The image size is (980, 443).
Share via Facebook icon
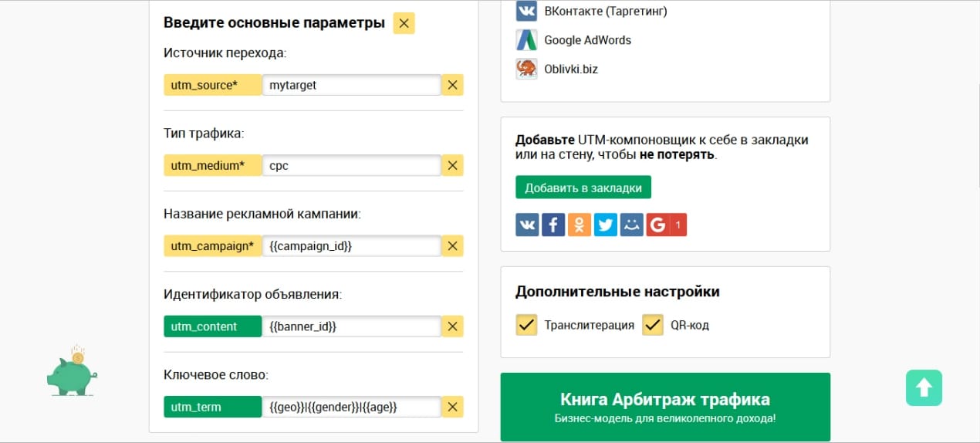click(553, 225)
